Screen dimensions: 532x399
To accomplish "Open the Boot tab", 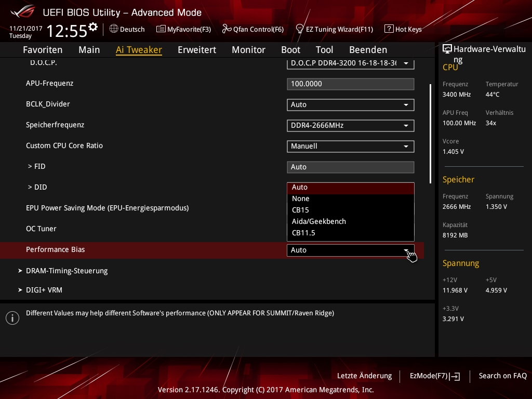I will 291,50.
